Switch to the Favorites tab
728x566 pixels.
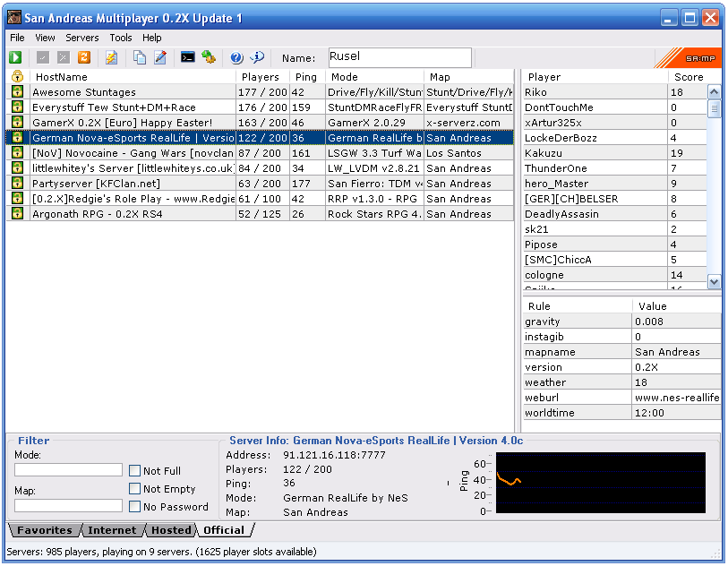click(x=45, y=530)
